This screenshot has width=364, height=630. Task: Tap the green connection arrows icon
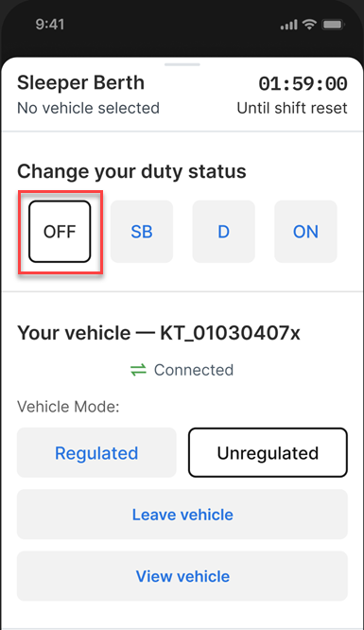138,370
